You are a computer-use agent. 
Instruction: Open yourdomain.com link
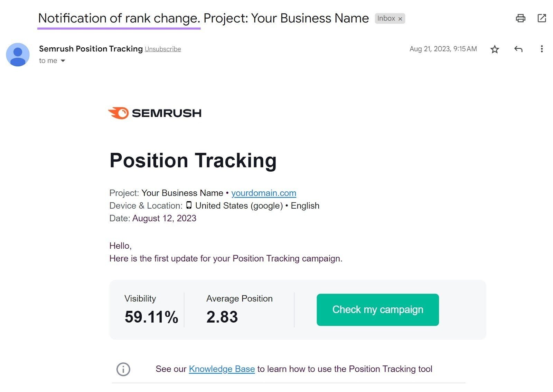tap(264, 193)
